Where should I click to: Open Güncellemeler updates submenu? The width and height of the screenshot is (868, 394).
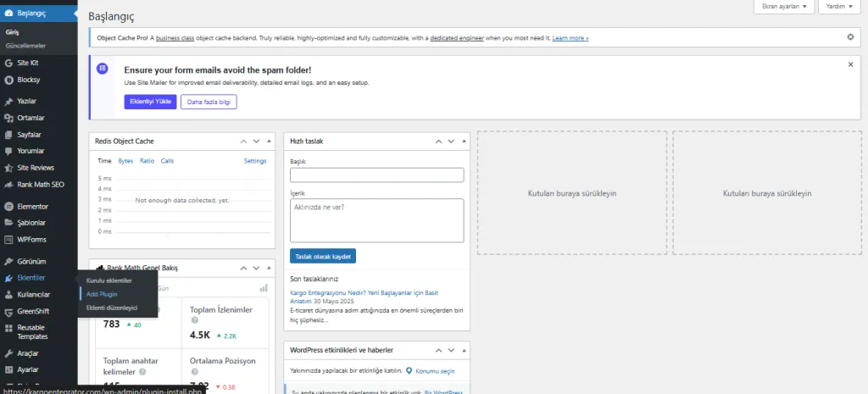25,46
